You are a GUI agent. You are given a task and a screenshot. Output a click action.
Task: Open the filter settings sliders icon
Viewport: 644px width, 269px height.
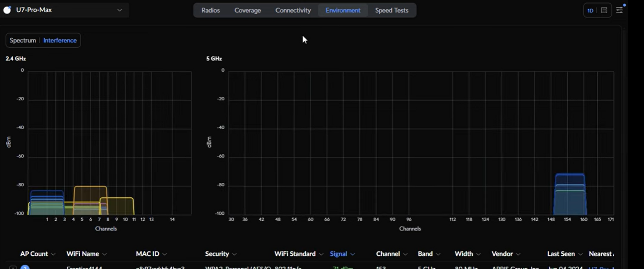(619, 10)
